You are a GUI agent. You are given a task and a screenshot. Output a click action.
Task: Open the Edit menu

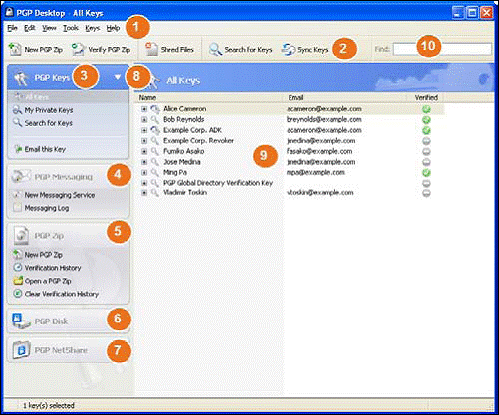30,28
